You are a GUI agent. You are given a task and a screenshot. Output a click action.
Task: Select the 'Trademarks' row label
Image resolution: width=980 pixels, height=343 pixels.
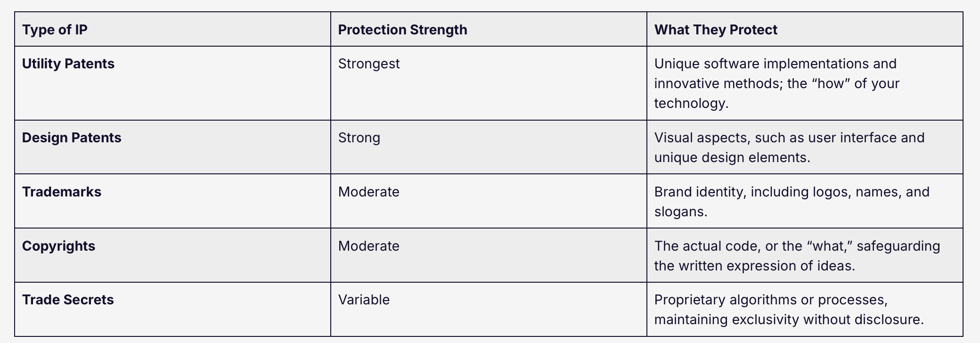(x=62, y=192)
